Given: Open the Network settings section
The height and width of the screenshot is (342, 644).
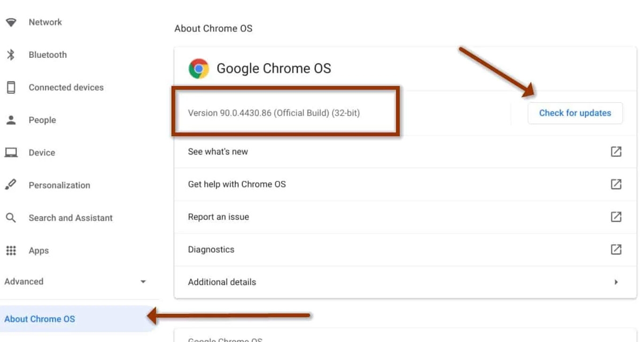Looking at the screenshot, I should [x=76, y=22].
